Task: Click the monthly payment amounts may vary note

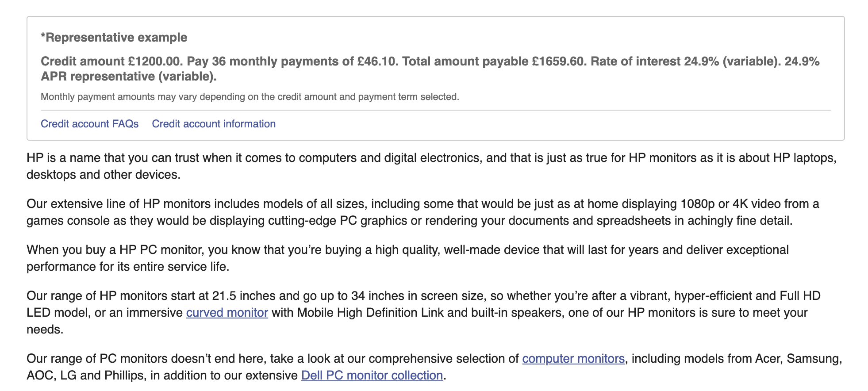Action: point(250,97)
